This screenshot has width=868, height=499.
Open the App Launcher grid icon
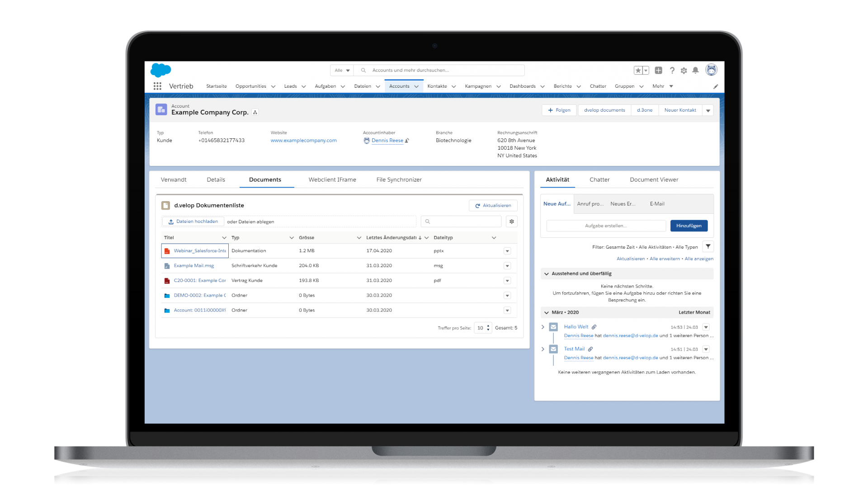pyautogui.click(x=157, y=86)
